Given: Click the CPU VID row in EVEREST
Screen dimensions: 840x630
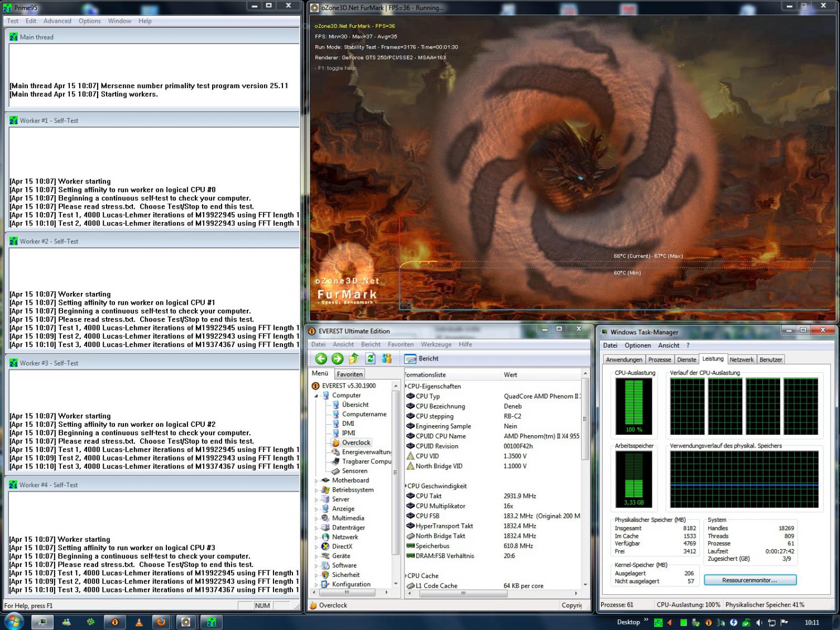Looking at the screenshot, I should [492, 456].
